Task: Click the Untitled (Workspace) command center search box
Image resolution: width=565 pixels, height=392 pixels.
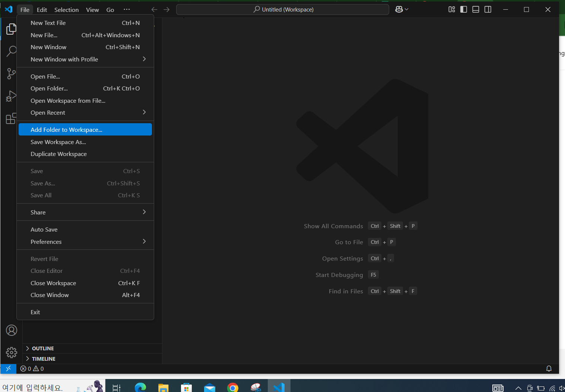Action: pyautogui.click(x=283, y=9)
